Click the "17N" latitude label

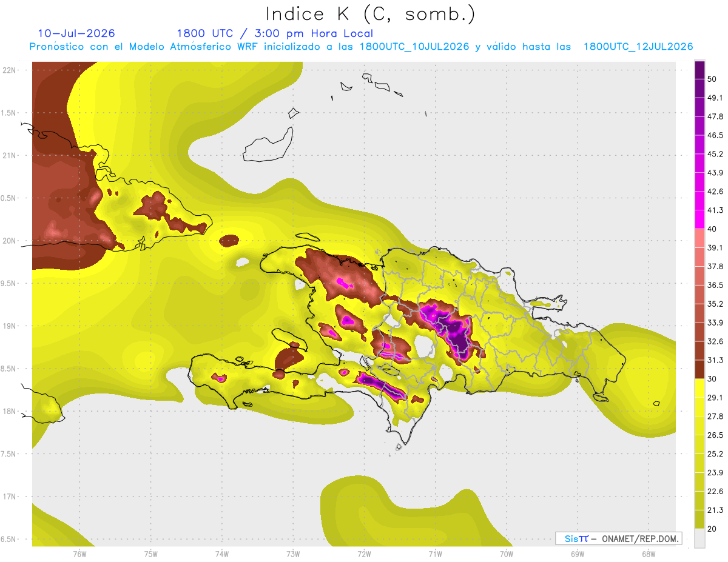10,497
